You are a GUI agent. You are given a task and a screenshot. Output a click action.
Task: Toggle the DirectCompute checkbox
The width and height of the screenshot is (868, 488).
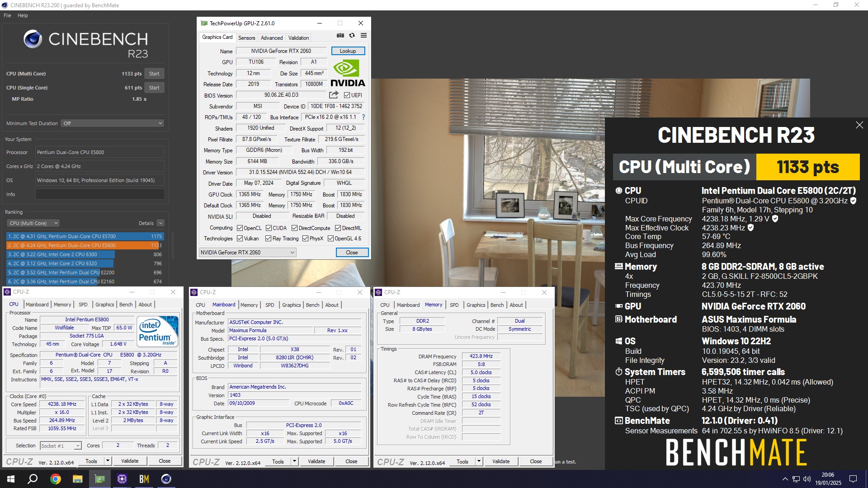tap(294, 228)
